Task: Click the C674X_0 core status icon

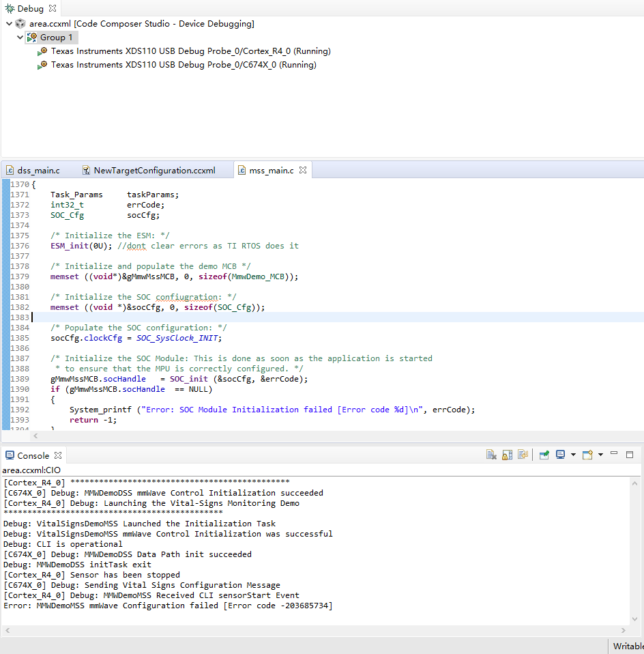Action: (42, 65)
